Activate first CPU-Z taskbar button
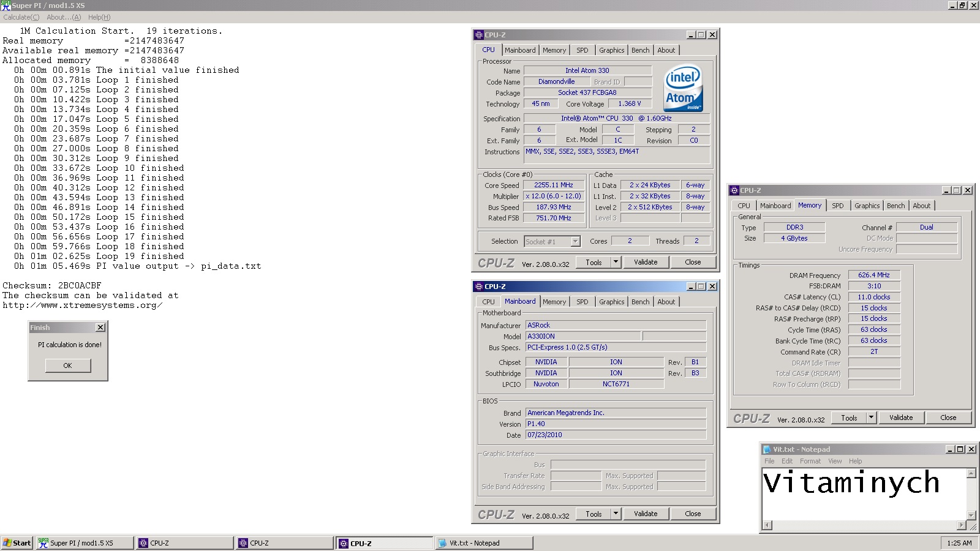The image size is (980, 551). click(x=185, y=543)
